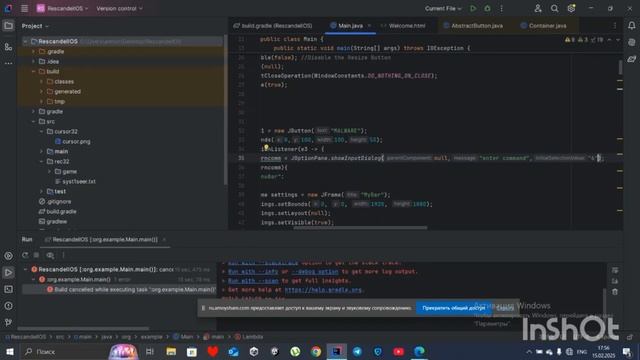Click the Run panel horizontal scrollbar
This screenshot has height=360, width=640.
tap(83, 328)
